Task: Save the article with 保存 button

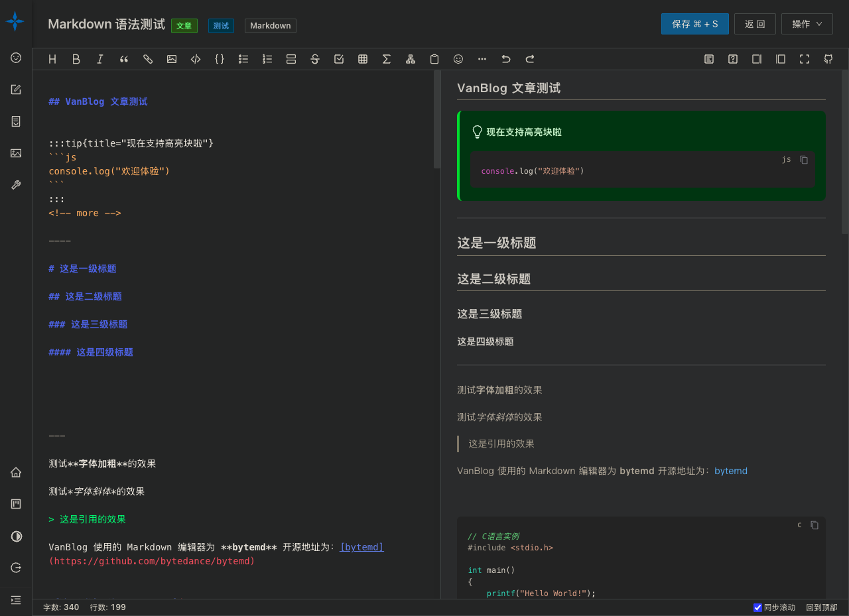Action: (695, 24)
